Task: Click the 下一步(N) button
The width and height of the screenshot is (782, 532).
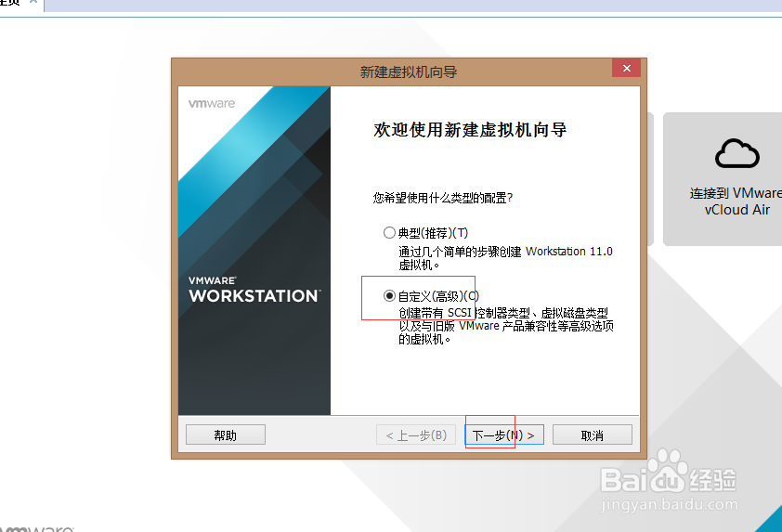Action: (504, 435)
